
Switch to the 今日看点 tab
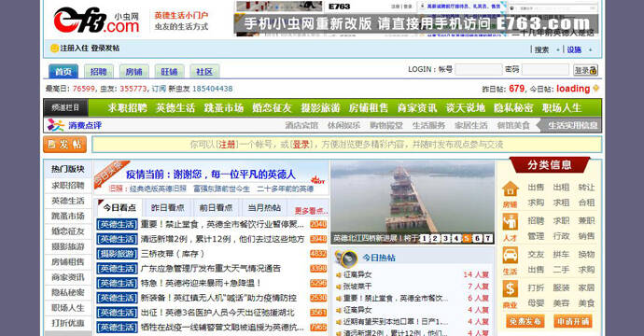[x=119, y=208]
